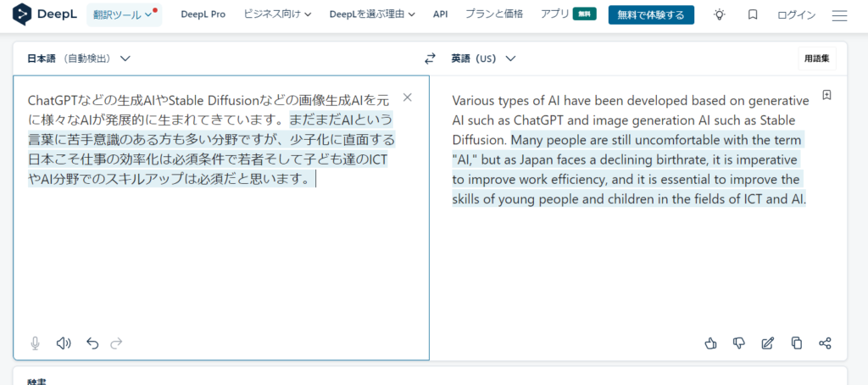Expand the 翻訳ツール dropdown menu
868x385 pixels.
click(123, 14)
